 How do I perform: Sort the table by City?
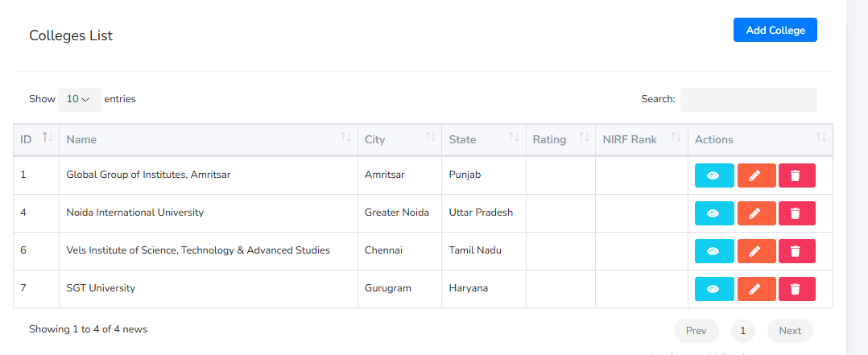tap(399, 139)
